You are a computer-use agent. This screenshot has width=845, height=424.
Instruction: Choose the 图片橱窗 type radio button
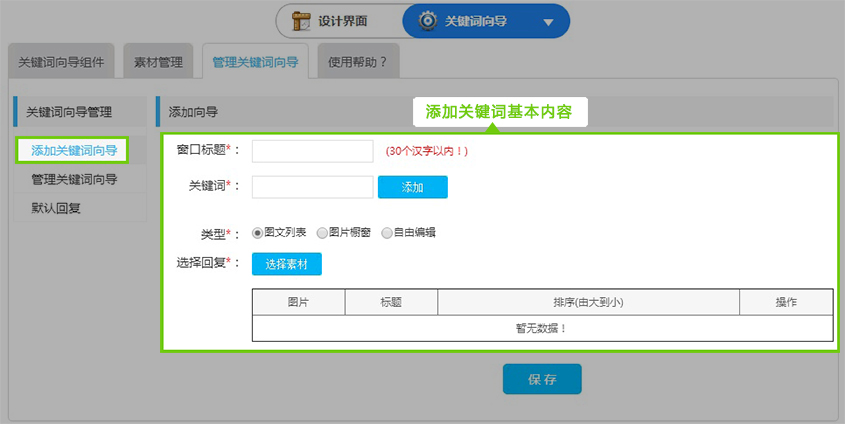click(x=322, y=233)
